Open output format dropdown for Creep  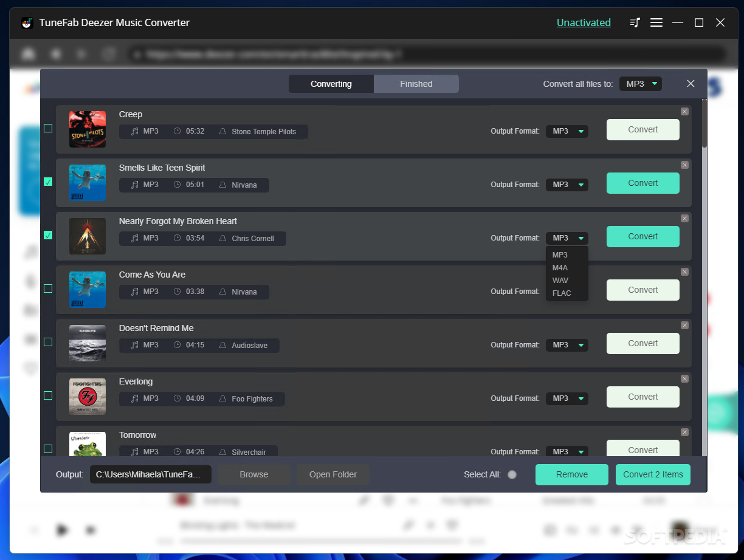(x=567, y=131)
